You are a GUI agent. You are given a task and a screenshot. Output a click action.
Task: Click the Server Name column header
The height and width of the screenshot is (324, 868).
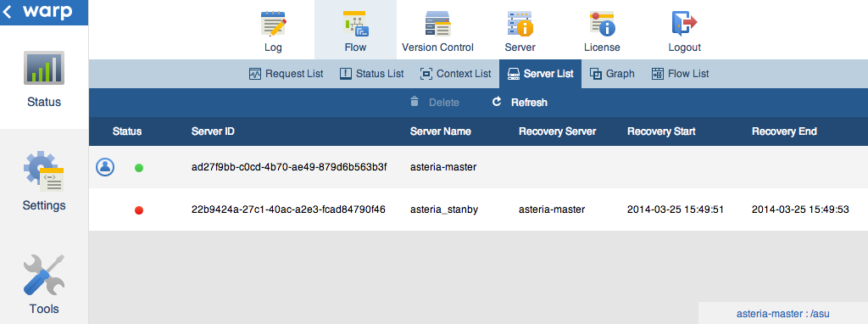pos(441,131)
